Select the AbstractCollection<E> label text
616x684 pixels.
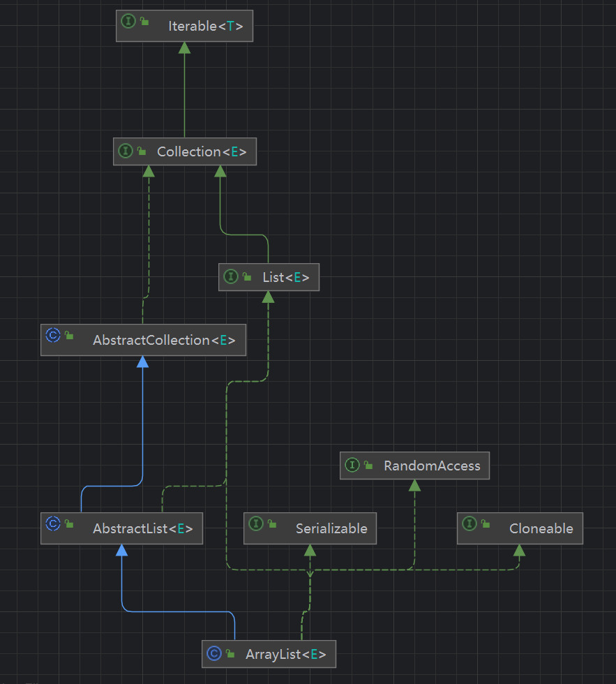pyautogui.click(x=164, y=341)
